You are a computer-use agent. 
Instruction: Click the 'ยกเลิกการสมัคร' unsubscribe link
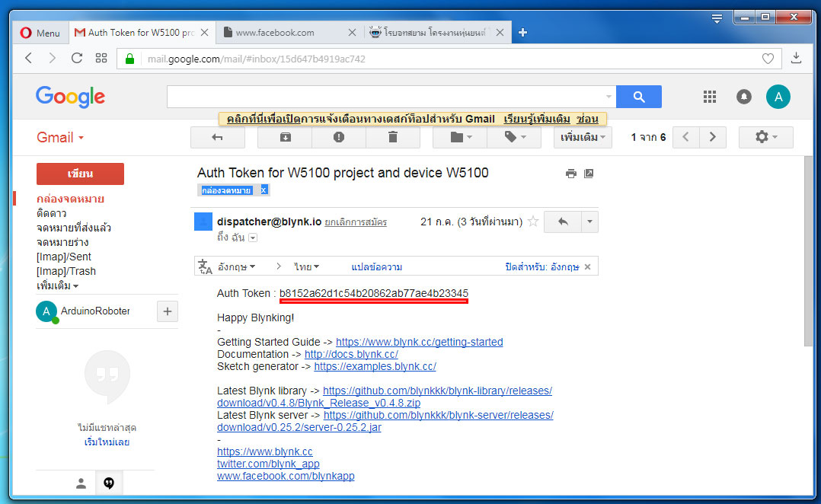[356, 222]
